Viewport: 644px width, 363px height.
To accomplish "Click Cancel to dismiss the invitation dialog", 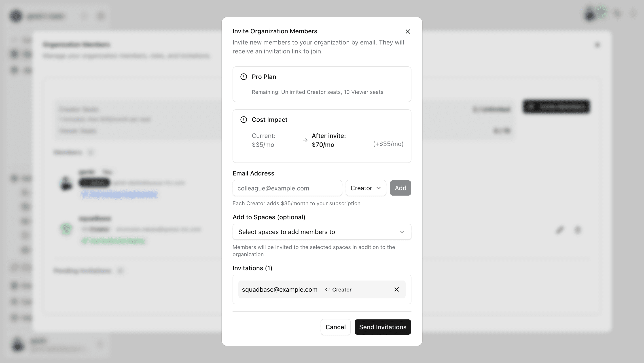I will click(x=335, y=327).
